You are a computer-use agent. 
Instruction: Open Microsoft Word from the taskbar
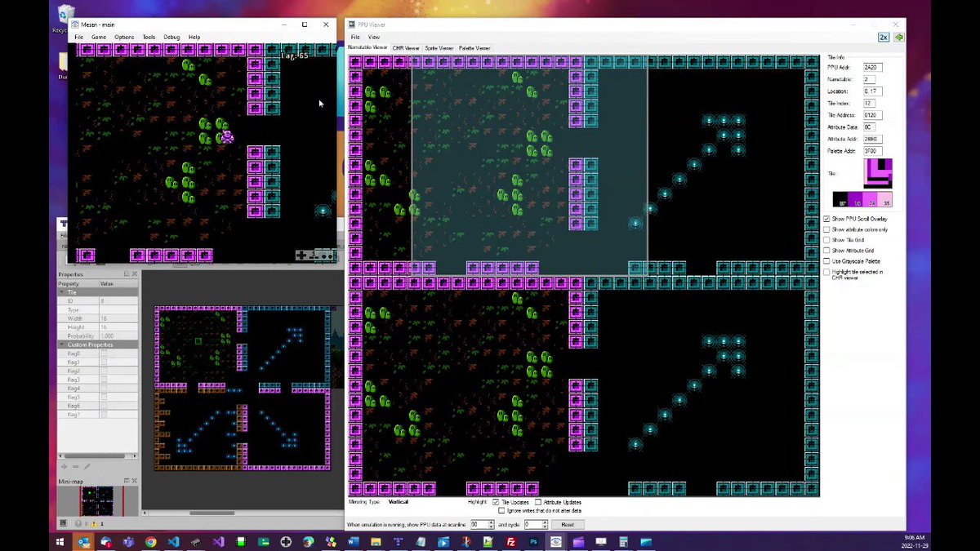354,541
